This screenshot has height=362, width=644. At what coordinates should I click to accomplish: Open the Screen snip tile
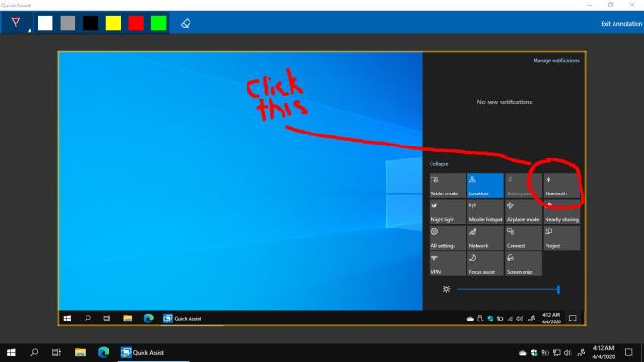[x=523, y=263]
